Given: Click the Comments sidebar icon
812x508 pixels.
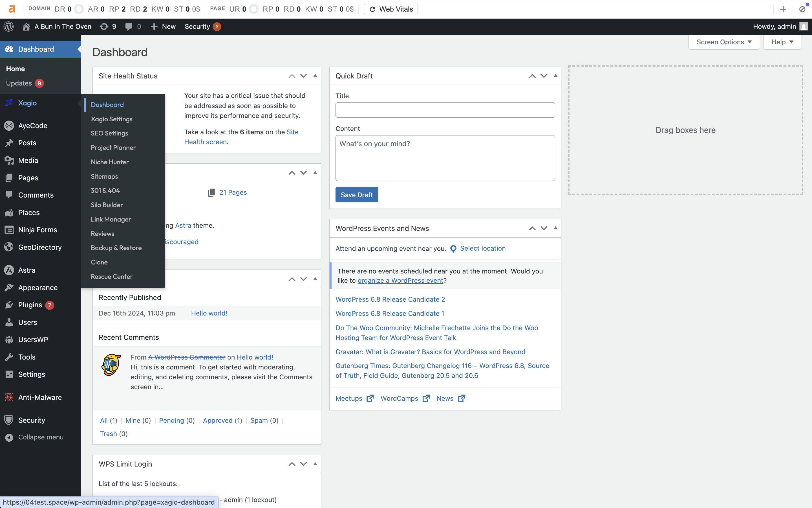Looking at the screenshot, I should click(x=9, y=195).
